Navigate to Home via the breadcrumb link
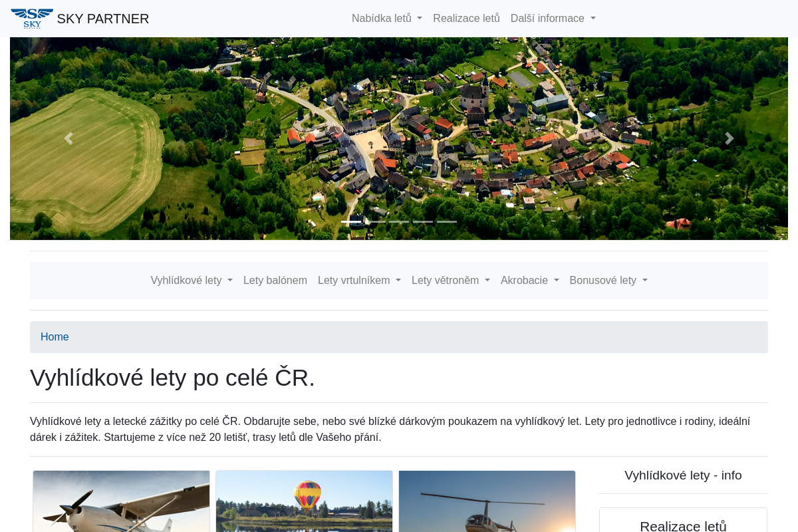798x532 pixels. pos(55,337)
